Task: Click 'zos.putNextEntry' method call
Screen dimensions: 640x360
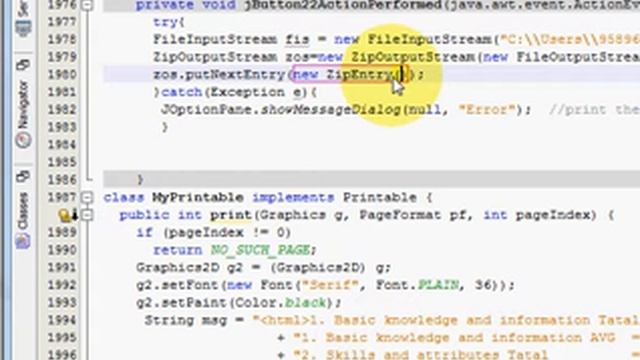Action: (219, 75)
